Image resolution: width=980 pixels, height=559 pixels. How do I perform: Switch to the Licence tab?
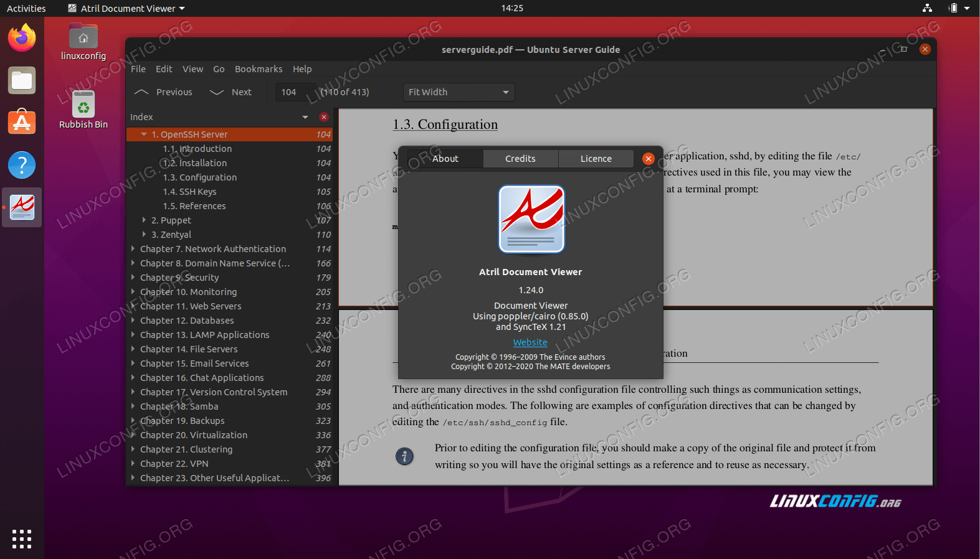[x=596, y=159]
